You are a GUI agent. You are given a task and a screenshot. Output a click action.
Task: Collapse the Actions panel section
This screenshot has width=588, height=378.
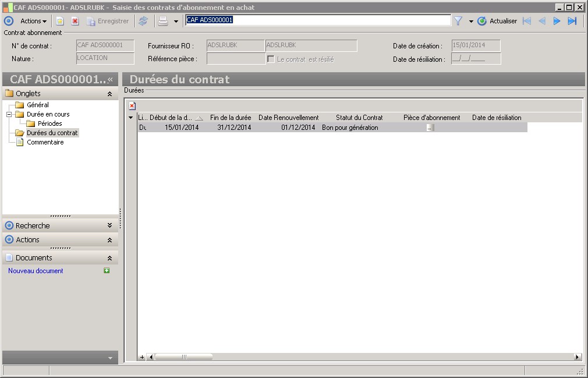click(x=109, y=239)
